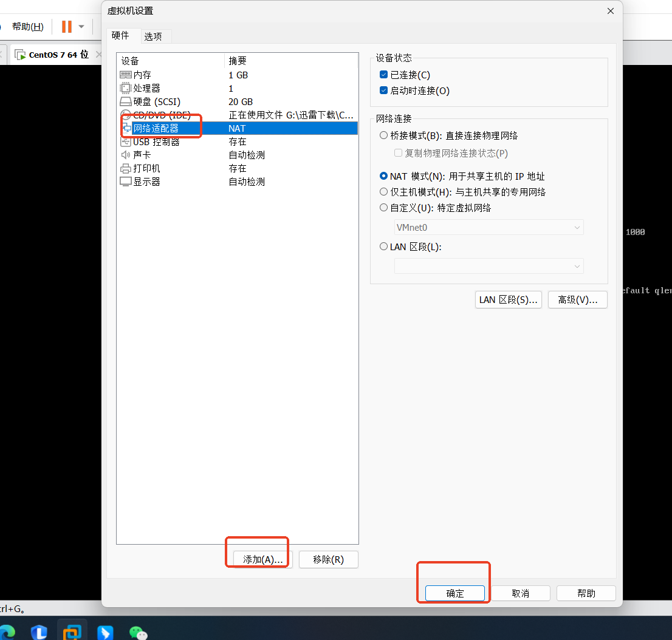Click the memory (内存) device icon

coord(126,75)
